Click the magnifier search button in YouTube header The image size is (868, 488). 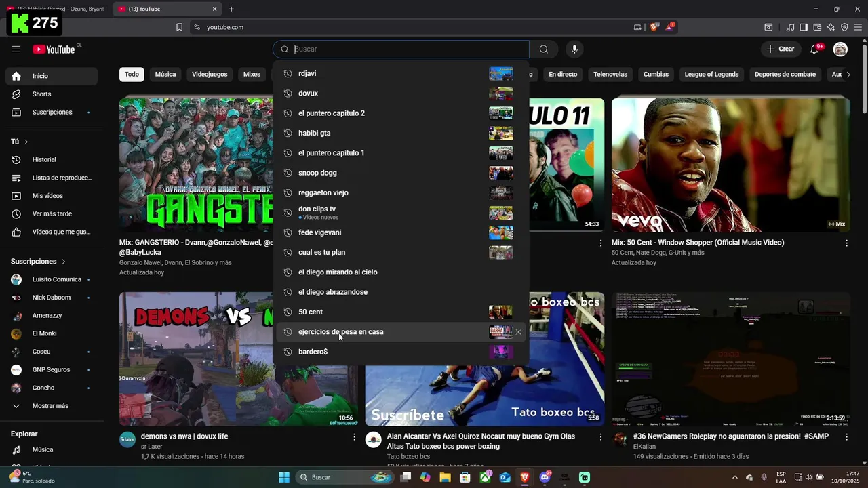tap(544, 49)
